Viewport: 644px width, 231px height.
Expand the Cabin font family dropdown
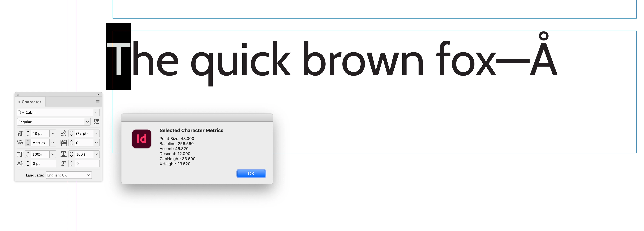pos(96,112)
